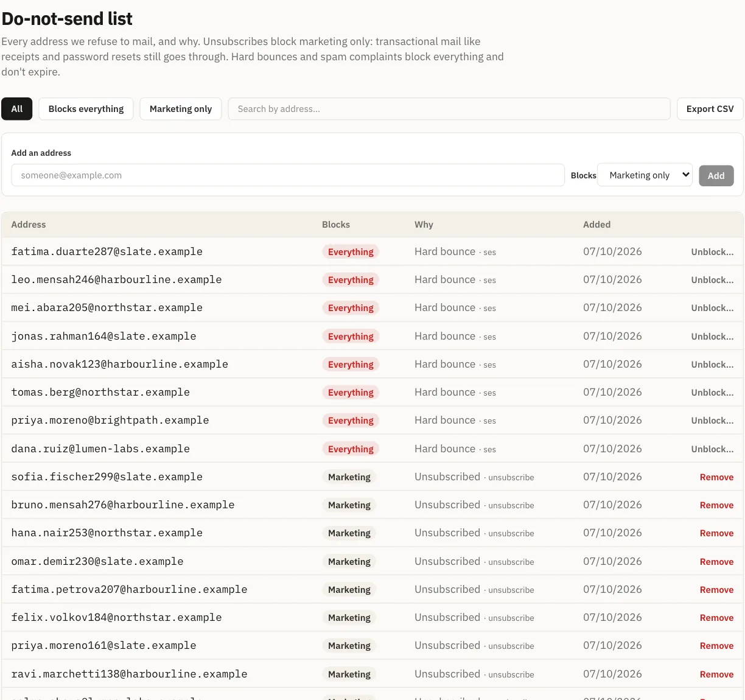Filter by Marketing only tab
The image size is (745, 700).
click(x=181, y=109)
